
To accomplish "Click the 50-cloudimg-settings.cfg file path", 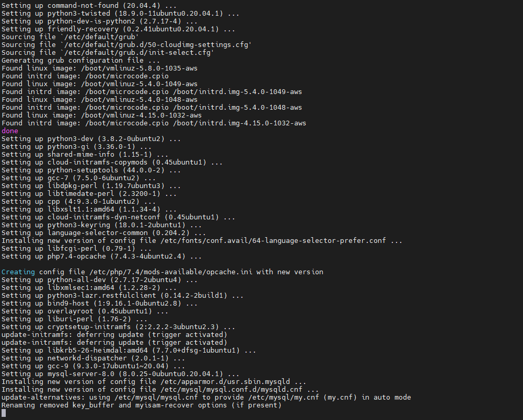I will pyautogui.click(x=156, y=45).
